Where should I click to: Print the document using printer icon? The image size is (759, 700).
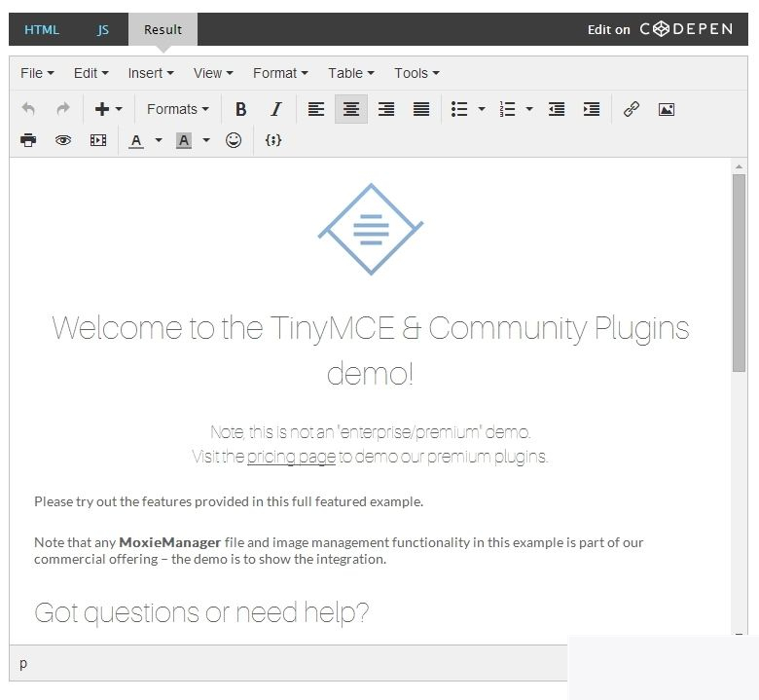pyautogui.click(x=28, y=140)
